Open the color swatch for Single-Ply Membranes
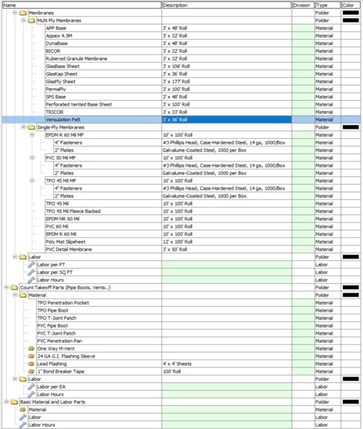363x429 pixels. pyautogui.click(x=351, y=127)
